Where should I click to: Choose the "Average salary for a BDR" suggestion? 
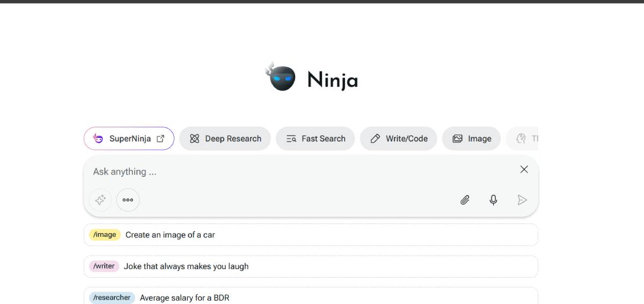311,295
